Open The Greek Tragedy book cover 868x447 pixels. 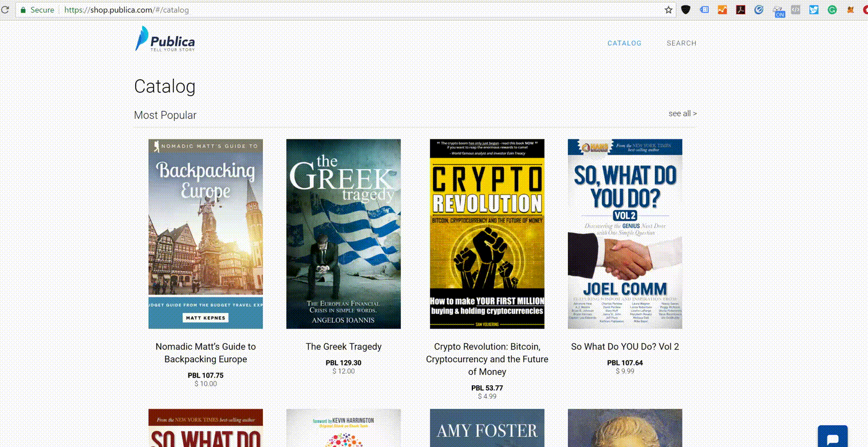point(344,234)
